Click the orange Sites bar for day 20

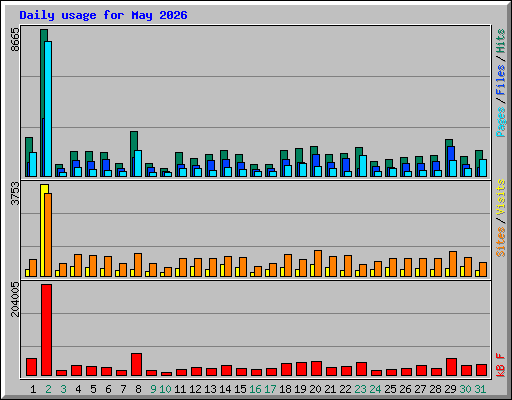pos(318,263)
